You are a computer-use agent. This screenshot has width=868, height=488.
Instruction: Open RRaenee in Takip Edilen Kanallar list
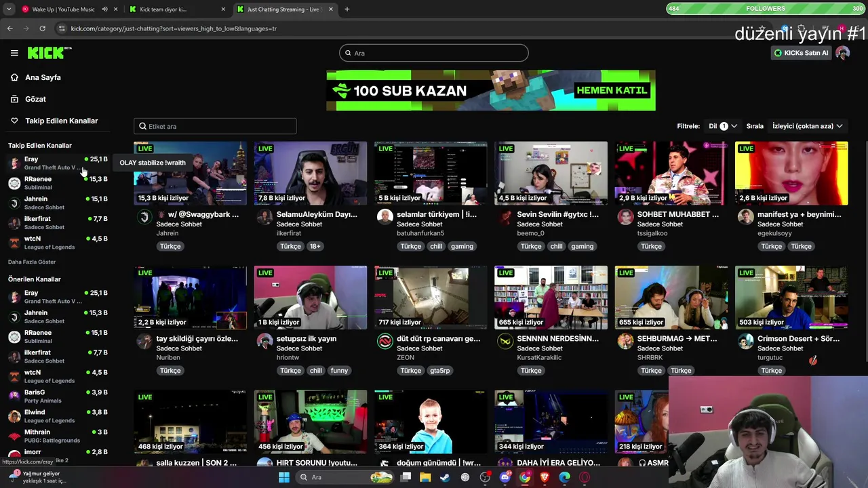tap(58, 183)
